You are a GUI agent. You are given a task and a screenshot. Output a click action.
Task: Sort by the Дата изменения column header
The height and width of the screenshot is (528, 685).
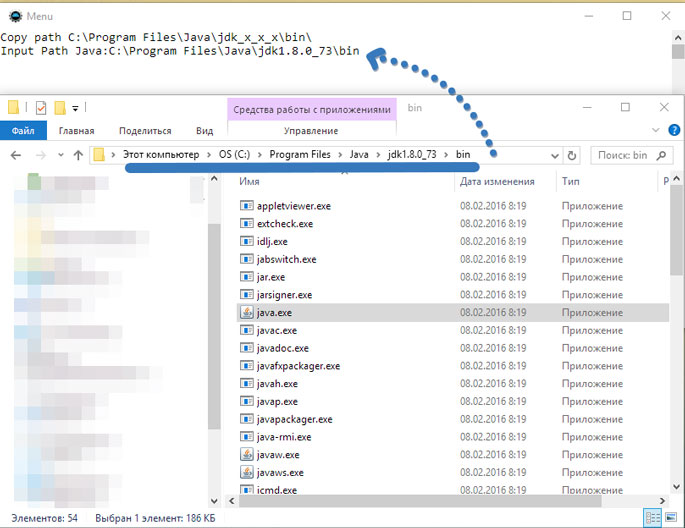click(x=497, y=181)
